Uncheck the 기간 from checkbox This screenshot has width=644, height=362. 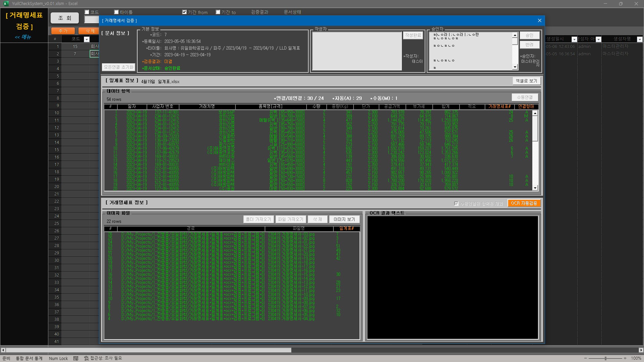click(184, 12)
